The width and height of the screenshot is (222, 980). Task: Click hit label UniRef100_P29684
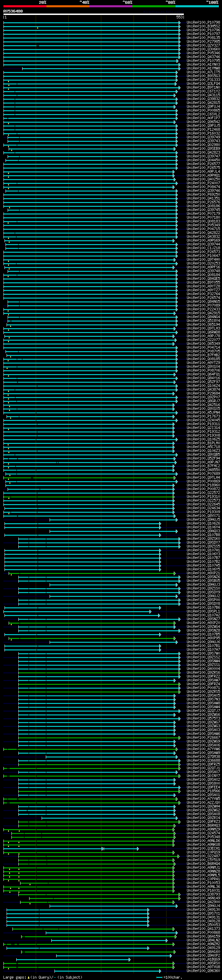tap(203, 393)
